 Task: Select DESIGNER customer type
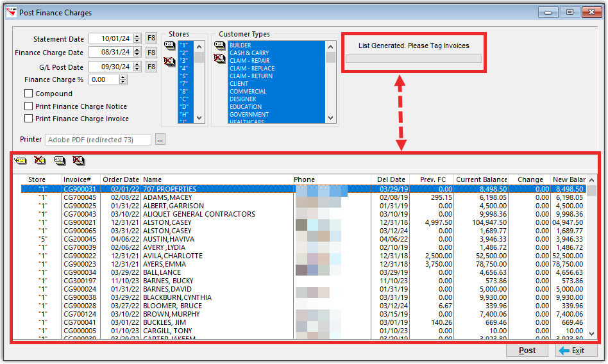click(x=276, y=99)
